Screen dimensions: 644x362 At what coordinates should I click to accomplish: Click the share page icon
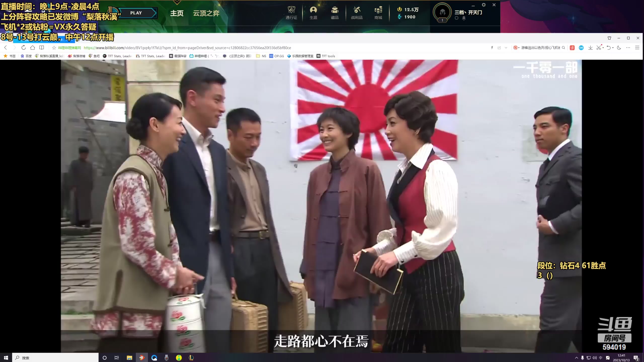pos(499,48)
